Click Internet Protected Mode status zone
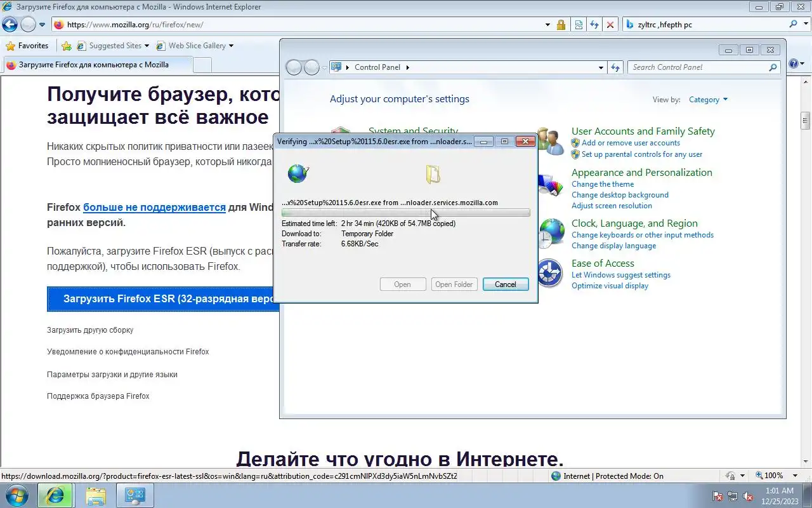This screenshot has height=508, width=812. click(607, 476)
